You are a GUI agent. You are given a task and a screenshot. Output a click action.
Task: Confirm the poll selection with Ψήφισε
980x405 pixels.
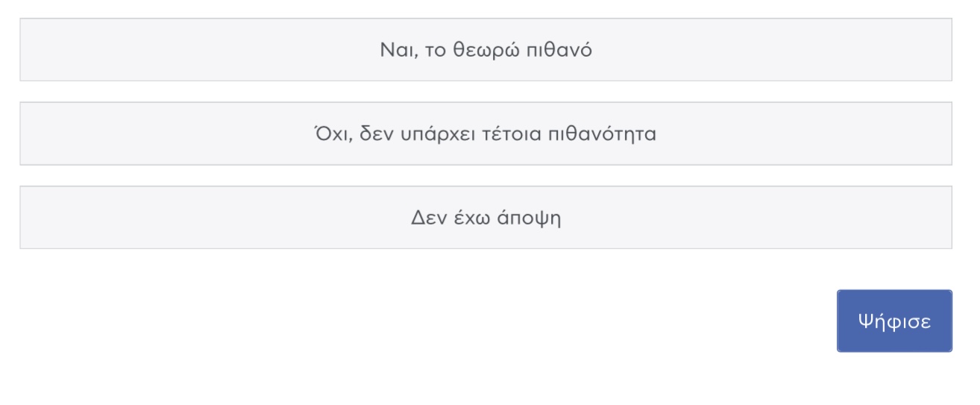(894, 321)
